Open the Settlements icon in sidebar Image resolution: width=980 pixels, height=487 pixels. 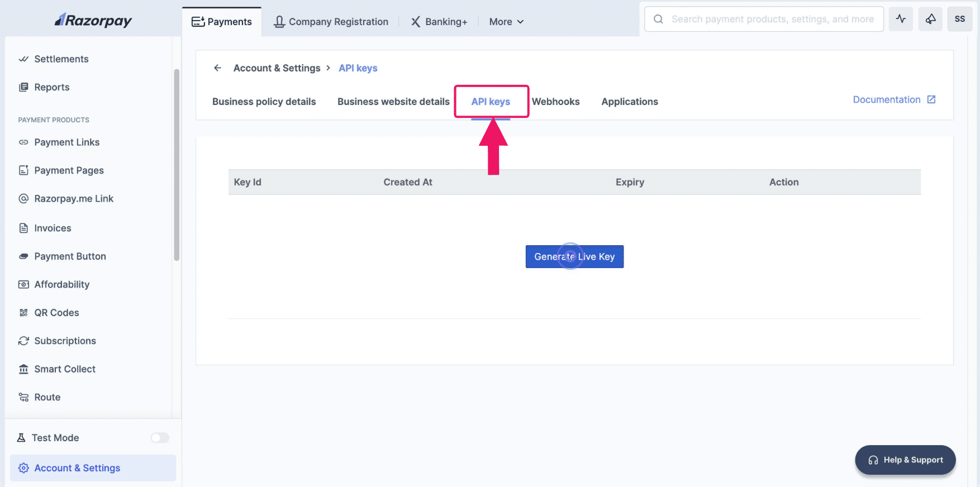pos(23,59)
